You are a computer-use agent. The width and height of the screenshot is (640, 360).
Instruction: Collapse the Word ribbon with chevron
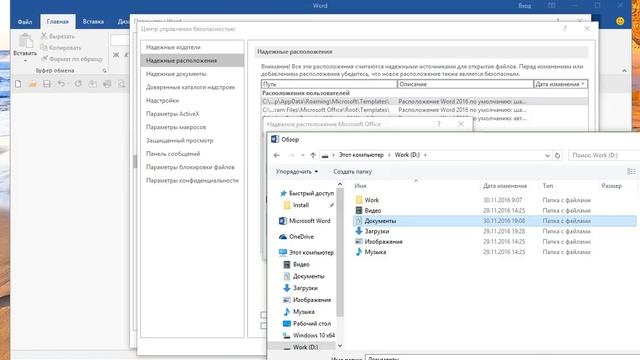point(624,71)
